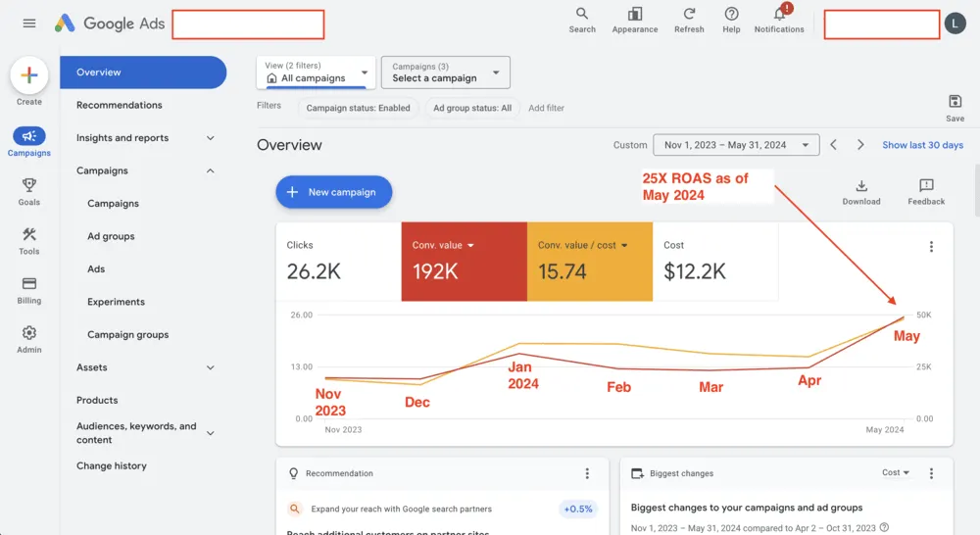Expand the Assets nav section
Viewport: 980px width, 535px height.
(210, 367)
